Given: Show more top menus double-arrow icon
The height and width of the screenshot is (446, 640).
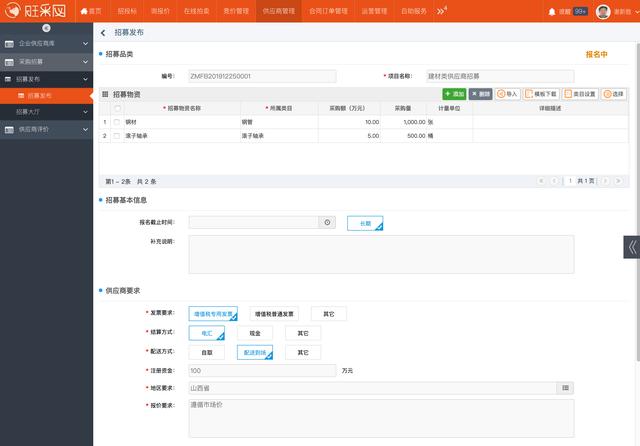Looking at the screenshot, I should [441, 11].
